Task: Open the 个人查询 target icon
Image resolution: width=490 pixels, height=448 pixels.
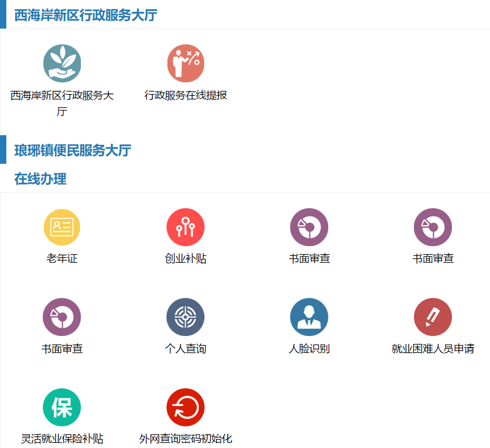Action: 186,317
